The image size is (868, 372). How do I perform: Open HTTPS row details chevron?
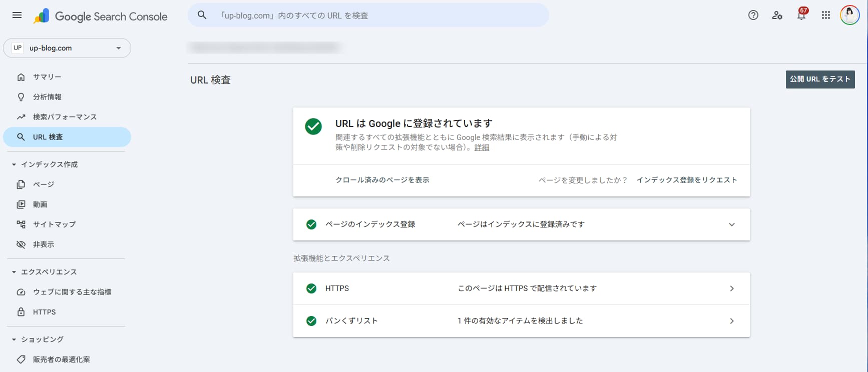point(732,288)
